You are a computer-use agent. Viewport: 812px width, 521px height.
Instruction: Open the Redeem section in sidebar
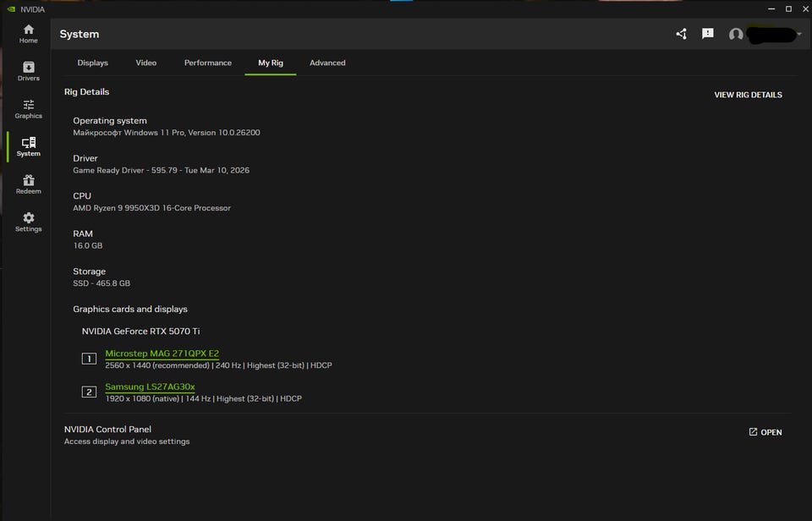tap(29, 185)
